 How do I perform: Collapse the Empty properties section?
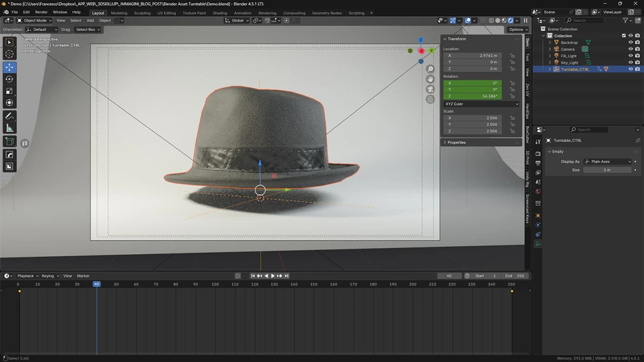tap(550, 152)
